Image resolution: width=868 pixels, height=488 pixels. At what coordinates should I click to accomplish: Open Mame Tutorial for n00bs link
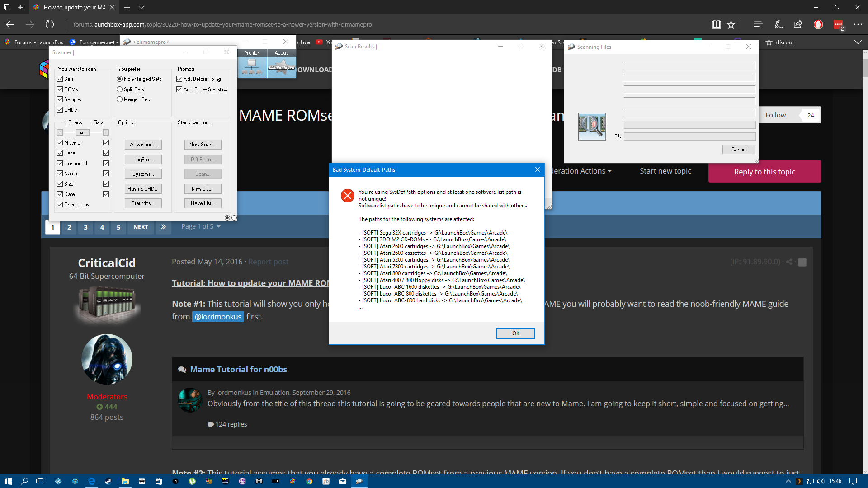point(238,369)
